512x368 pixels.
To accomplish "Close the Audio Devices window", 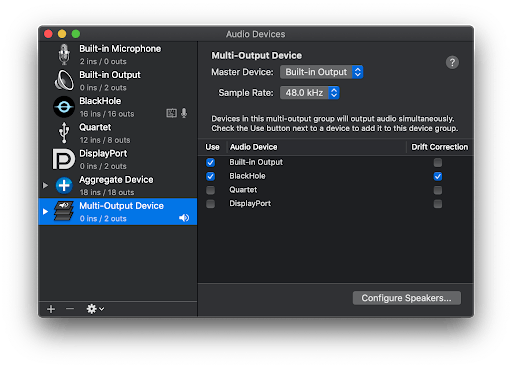I will click(x=48, y=34).
